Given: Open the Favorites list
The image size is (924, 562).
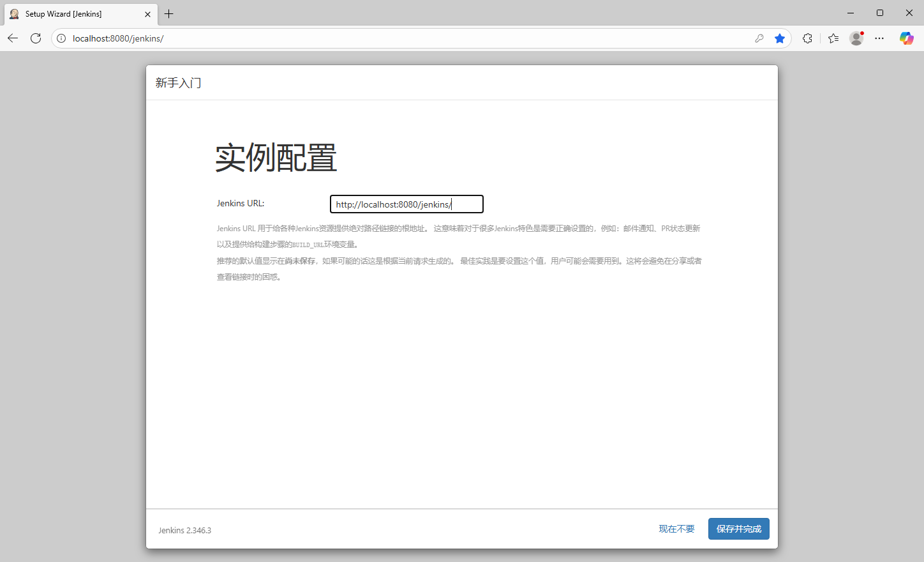Looking at the screenshot, I should pos(833,38).
